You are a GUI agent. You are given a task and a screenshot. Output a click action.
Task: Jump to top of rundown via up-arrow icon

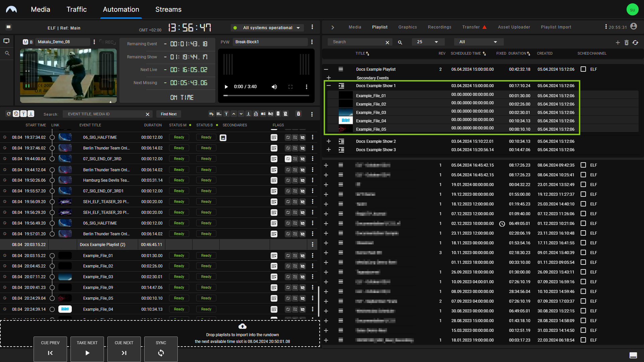click(226, 114)
